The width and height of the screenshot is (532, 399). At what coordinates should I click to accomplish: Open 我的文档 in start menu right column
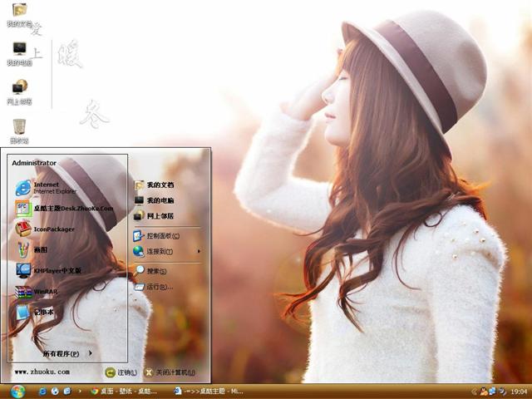pos(154,185)
